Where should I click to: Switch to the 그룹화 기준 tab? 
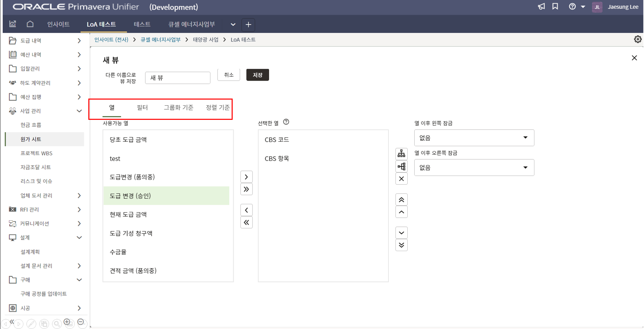click(x=178, y=108)
